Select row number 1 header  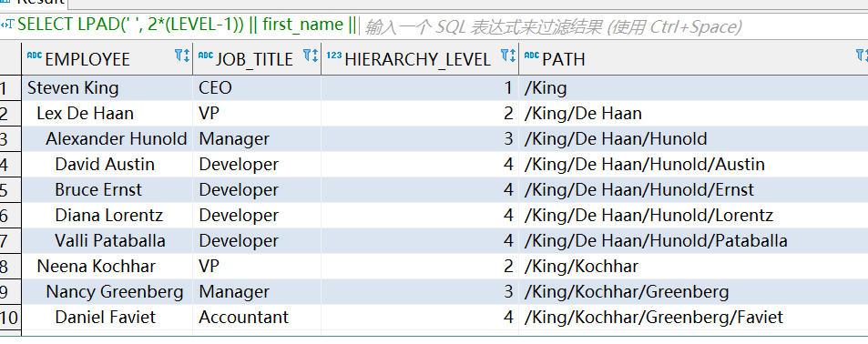point(11,88)
